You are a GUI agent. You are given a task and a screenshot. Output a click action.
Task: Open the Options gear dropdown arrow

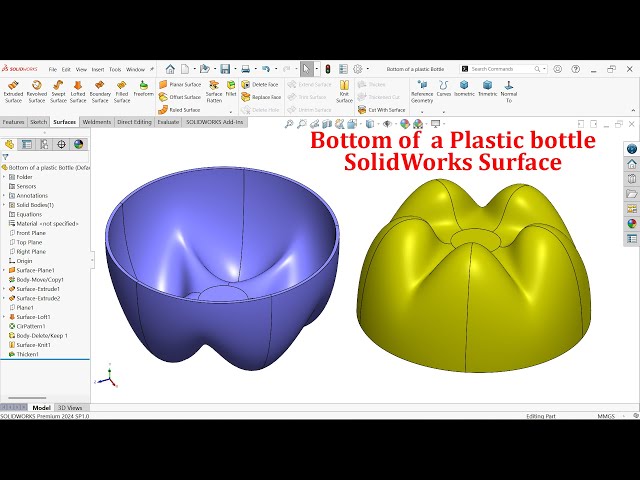coord(368,69)
